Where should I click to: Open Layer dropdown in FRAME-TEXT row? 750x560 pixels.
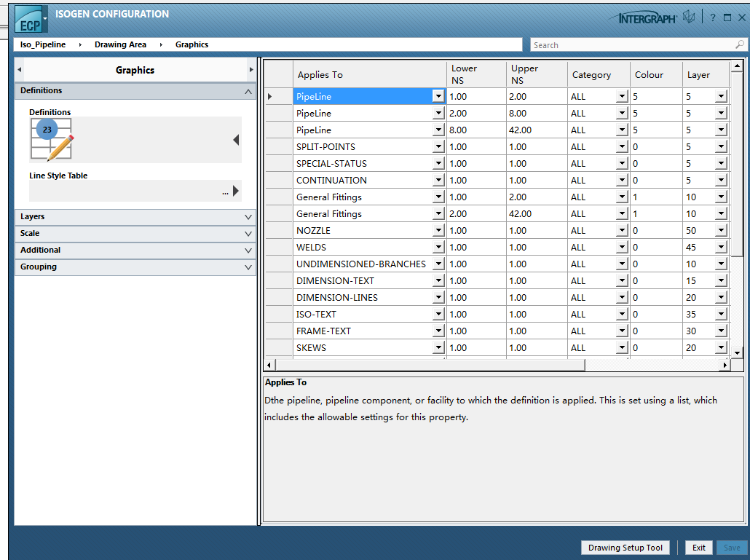coord(721,331)
